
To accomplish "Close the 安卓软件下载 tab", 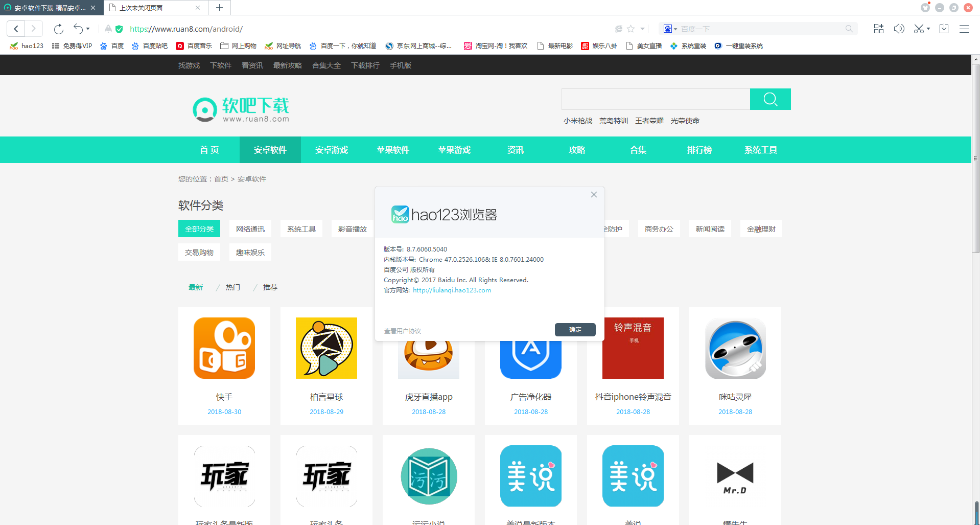I will [x=93, y=8].
